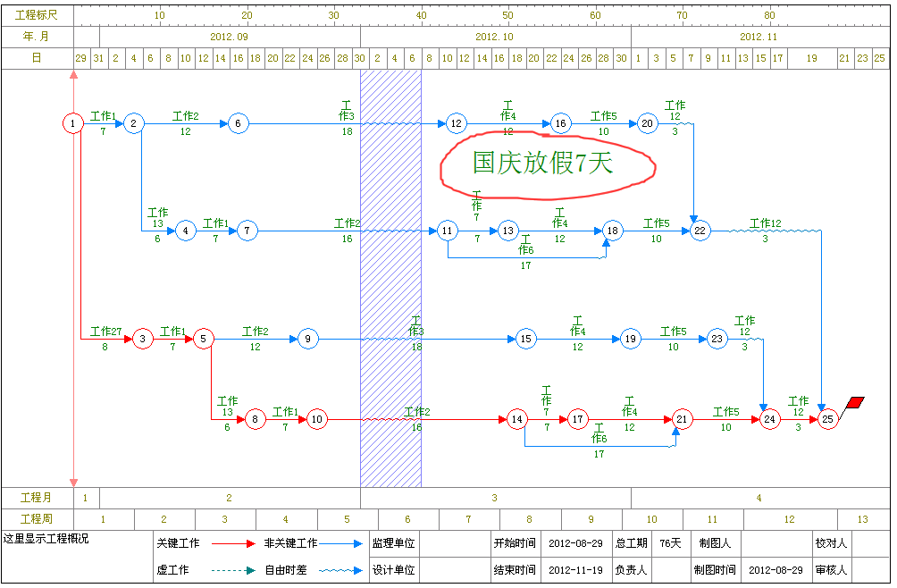Select node 13 circle
Viewport: 897px width, 588px height.
coord(508,231)
